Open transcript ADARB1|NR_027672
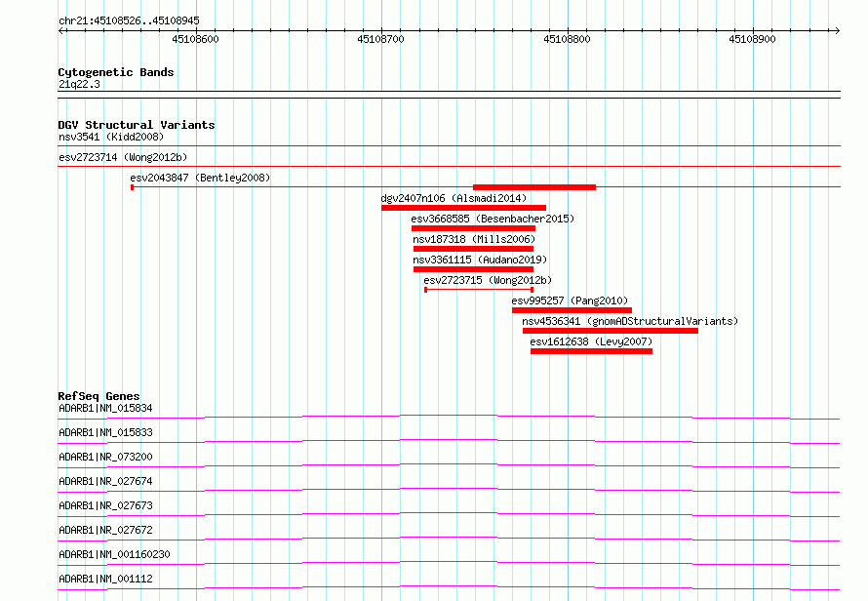Viewport: 868px width, 601px height. pyautogui.click(x=105, y=530)
